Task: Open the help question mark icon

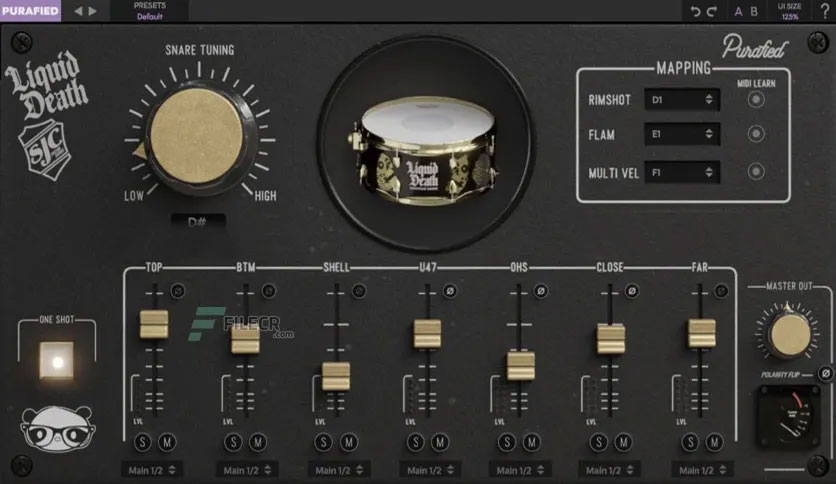Action: pos(825,11)
